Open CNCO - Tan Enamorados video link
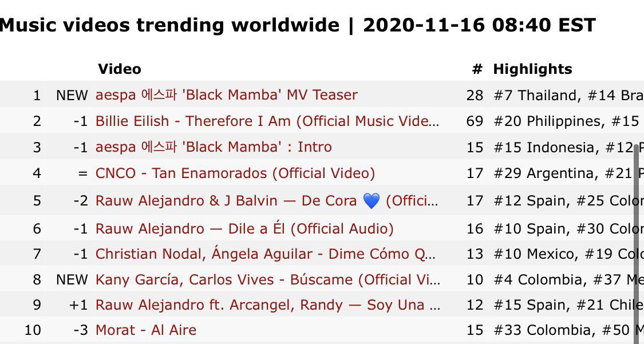Image resolution: width=644 pixels, height=344 pixels. (235, 173)
